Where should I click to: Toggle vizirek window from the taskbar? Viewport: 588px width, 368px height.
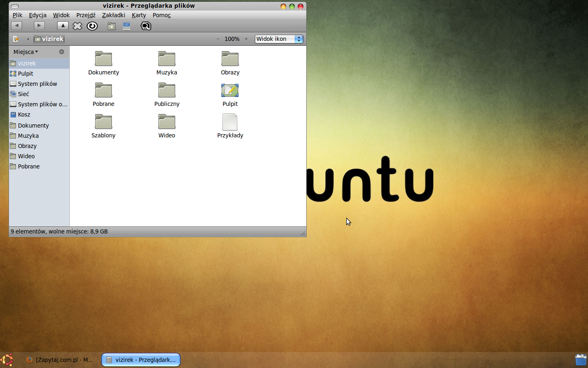point(141,360)
